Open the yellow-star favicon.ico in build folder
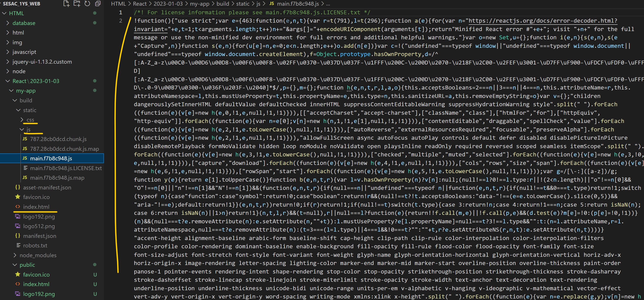644x300 pixels. coord(36,197)
